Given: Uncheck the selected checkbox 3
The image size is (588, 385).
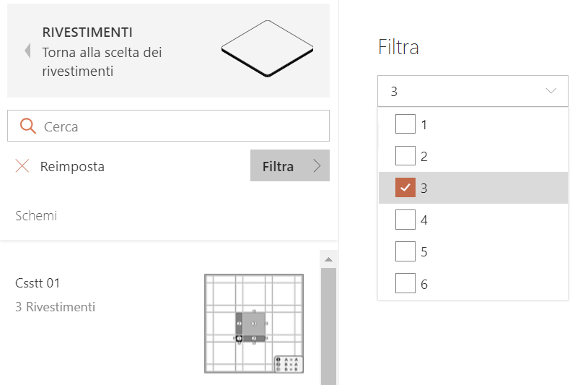Looking at the screenshot, I should [x=405, y=187].
